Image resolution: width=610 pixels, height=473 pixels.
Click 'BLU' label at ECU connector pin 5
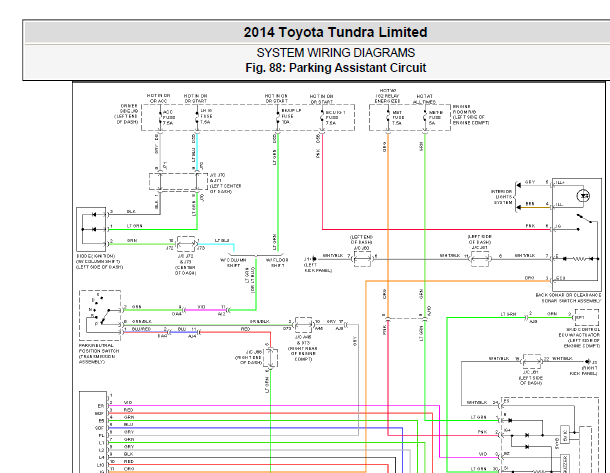pos(128,424)
